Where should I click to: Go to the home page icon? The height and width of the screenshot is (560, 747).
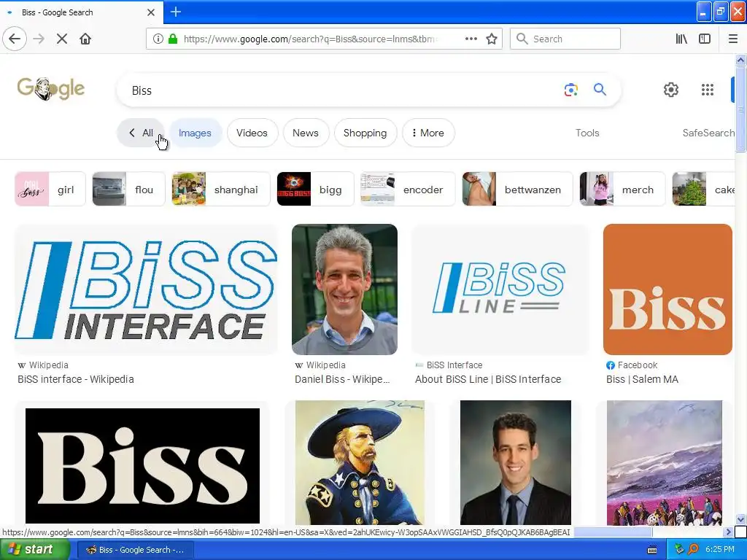pyautogui.click(x=85, y=39)
